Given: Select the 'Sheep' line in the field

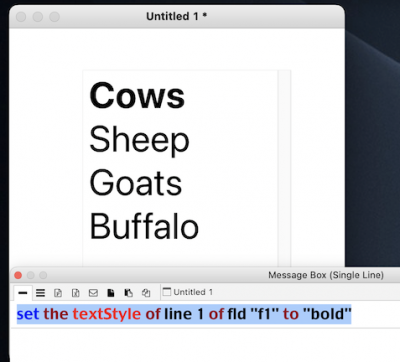Looking at the screenshot, I should 139,140.
